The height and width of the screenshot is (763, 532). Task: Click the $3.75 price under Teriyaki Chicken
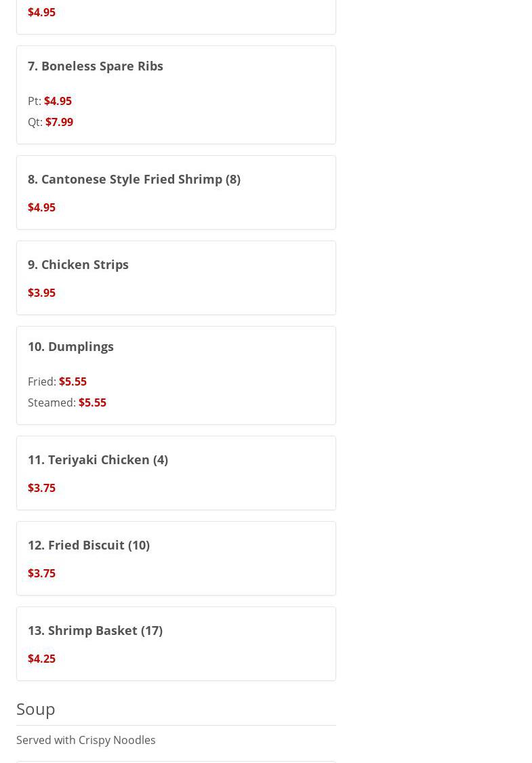pyautogui.click(x=41, y=488)
